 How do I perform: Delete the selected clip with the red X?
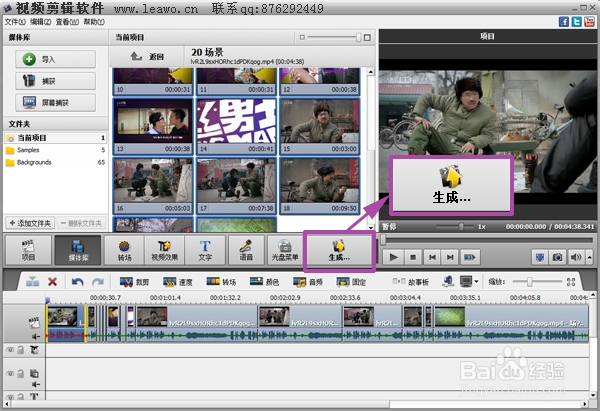click(x=52, y=282)
